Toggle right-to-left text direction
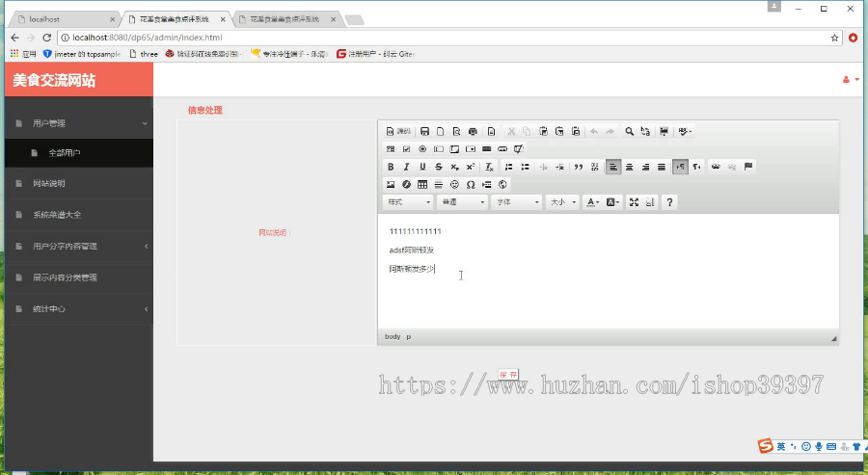 point(696,167)
